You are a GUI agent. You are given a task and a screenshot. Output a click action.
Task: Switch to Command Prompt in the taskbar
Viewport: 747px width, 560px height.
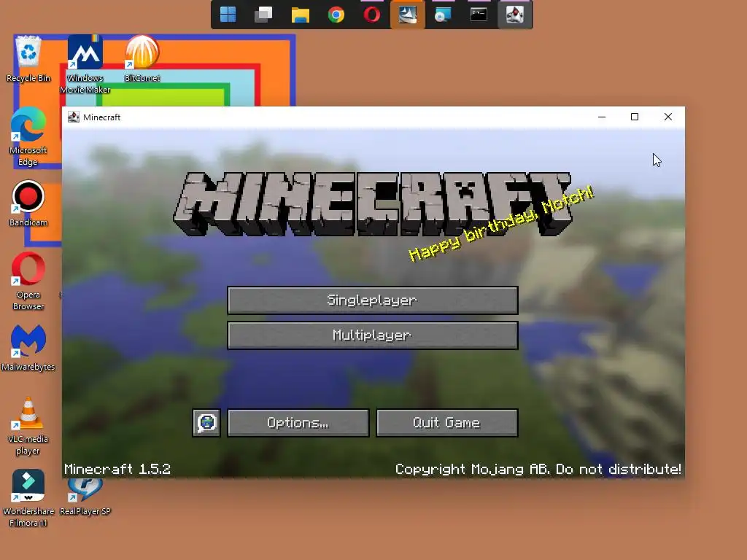479,15
